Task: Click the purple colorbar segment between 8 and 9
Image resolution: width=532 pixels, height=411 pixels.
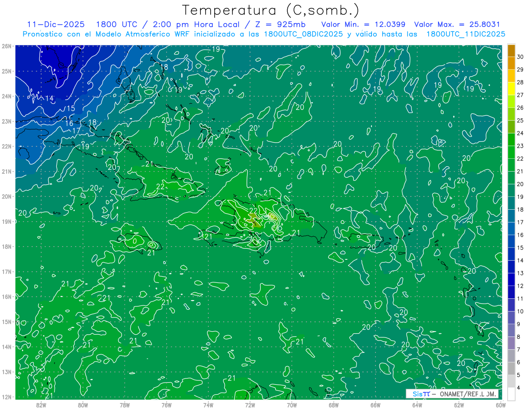Action: (511, 330)
